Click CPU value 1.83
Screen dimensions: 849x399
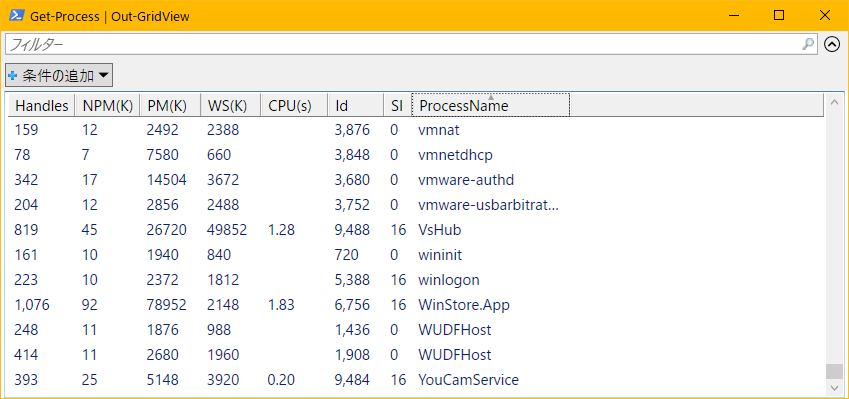coord(281,305)
